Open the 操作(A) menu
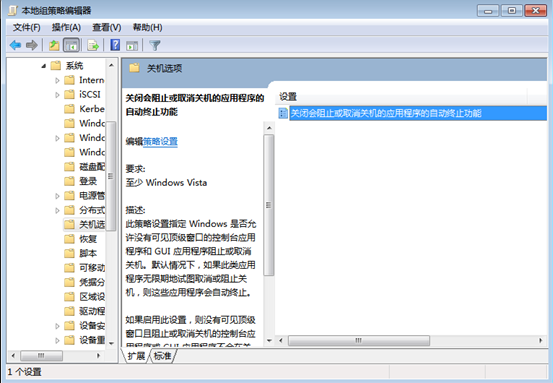Image resolution: width=553 pixels, height=383 pixels. pyautogui.click(x=66, y=27)
